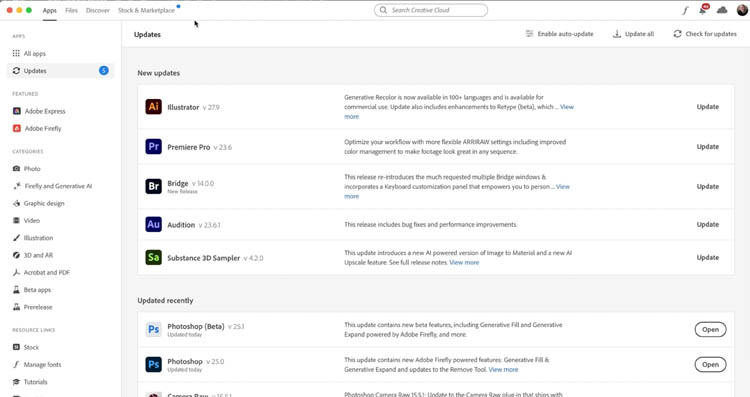
Task: Open fonts via the f icon in top bar
Action: (x=685, y=10)
